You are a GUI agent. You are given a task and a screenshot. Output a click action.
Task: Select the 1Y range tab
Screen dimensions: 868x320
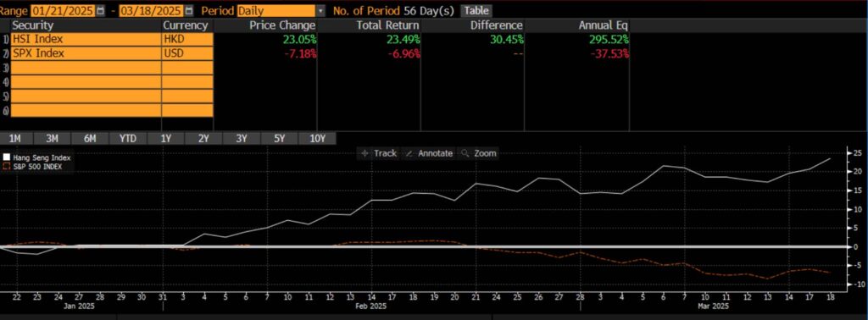165,139
